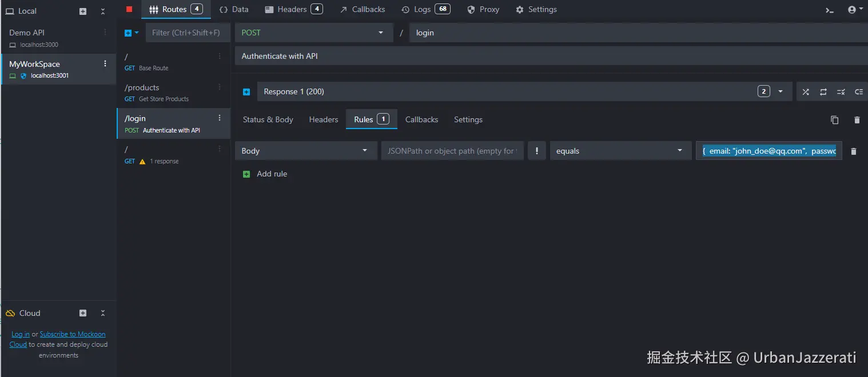This screenshot has width=868, height=377.
Task: Select the Demo API environment
Action: (x=58, y=38)
